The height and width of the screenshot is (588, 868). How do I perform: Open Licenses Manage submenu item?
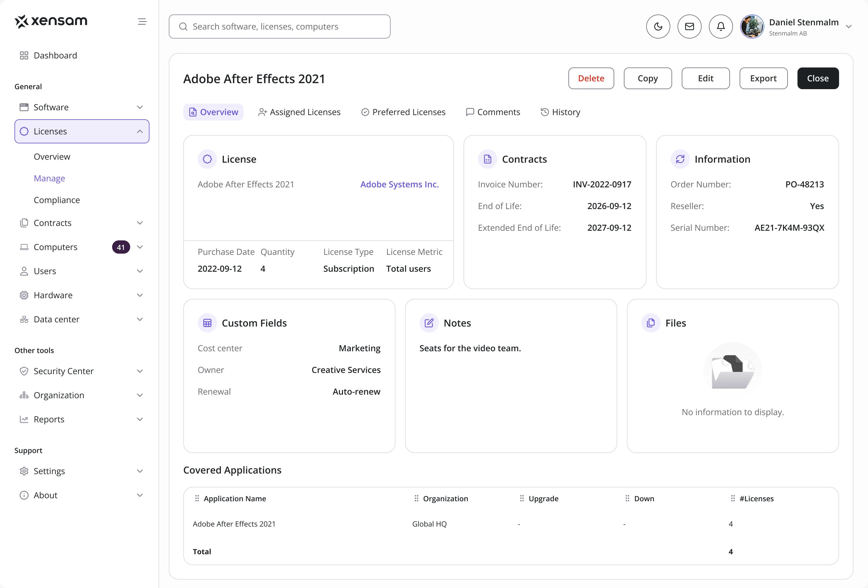49,178
